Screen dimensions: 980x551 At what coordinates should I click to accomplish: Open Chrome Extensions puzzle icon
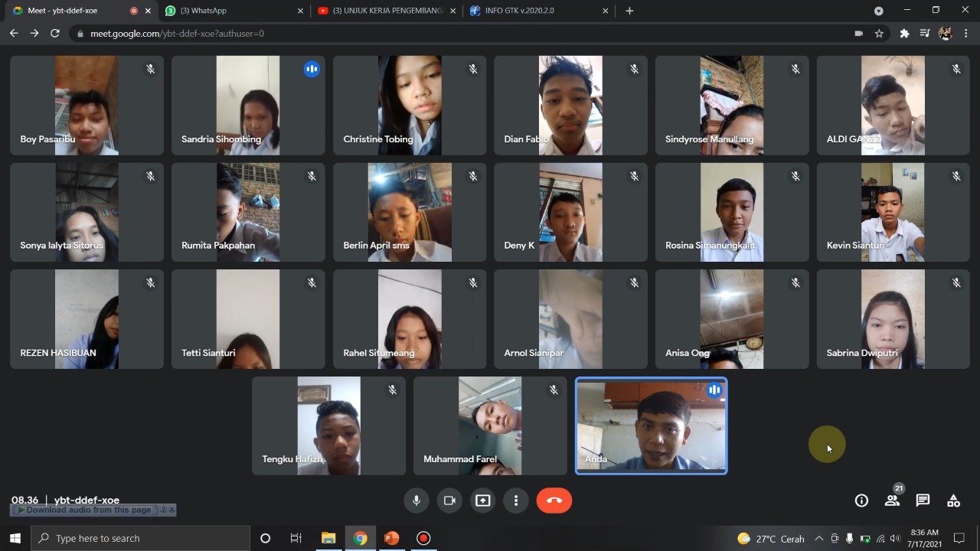pyautogui.click(x=904, y=34)
